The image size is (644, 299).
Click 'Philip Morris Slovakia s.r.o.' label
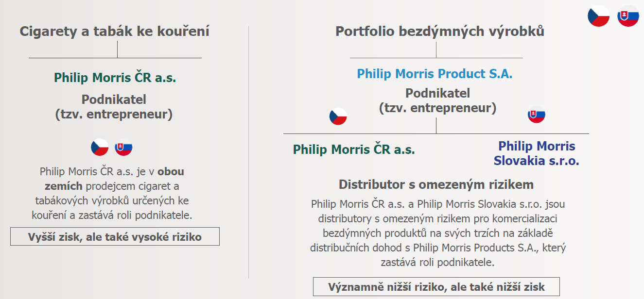pos(537,153)
